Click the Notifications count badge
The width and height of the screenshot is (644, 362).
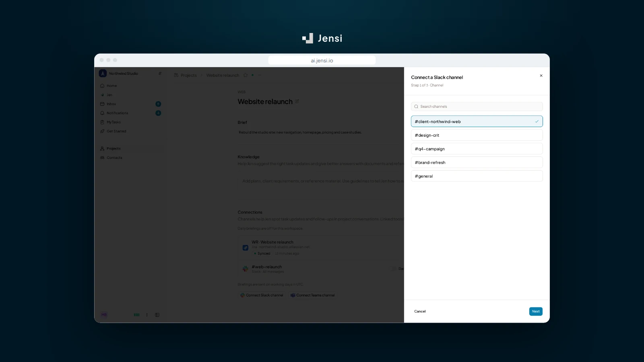(158, 113)
